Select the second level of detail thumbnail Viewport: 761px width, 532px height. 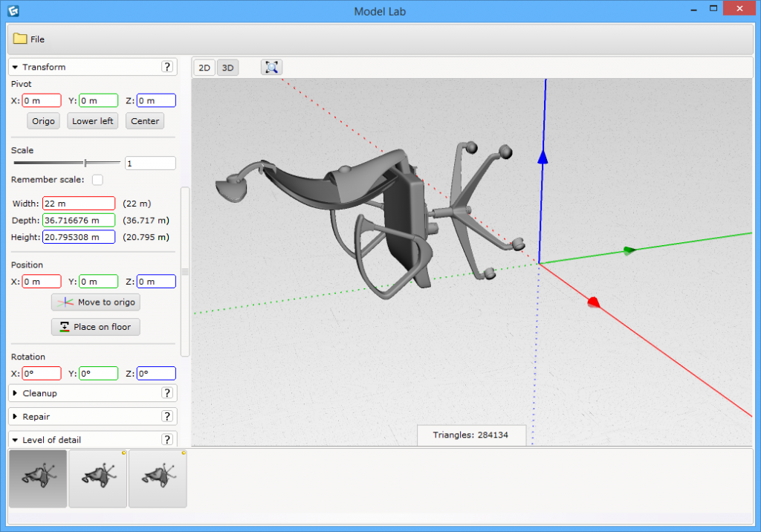click(x=97, y=478)
